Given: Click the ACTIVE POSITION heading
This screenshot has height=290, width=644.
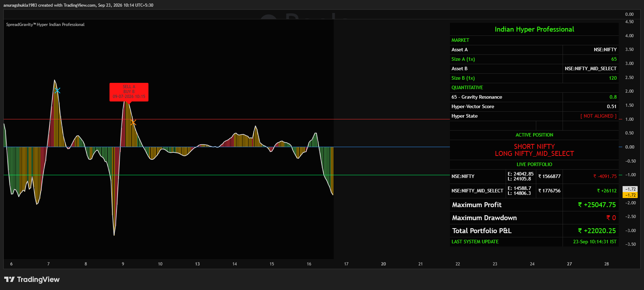Looking at the screenshot, I should pos(534,135).
